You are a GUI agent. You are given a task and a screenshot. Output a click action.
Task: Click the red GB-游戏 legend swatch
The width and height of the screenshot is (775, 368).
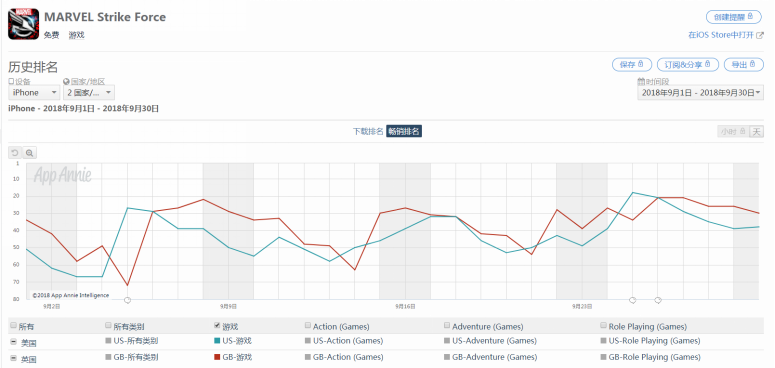(x=217, y=357)
